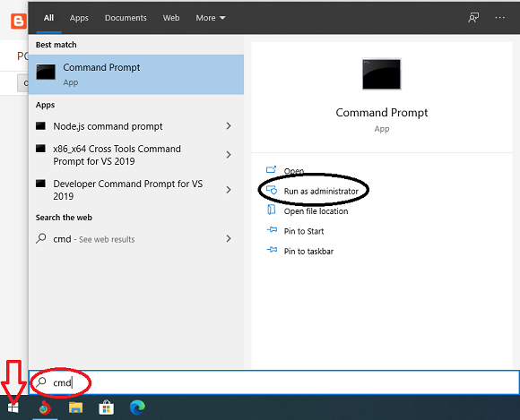Click Open in the action list

(x=294, y=171)
